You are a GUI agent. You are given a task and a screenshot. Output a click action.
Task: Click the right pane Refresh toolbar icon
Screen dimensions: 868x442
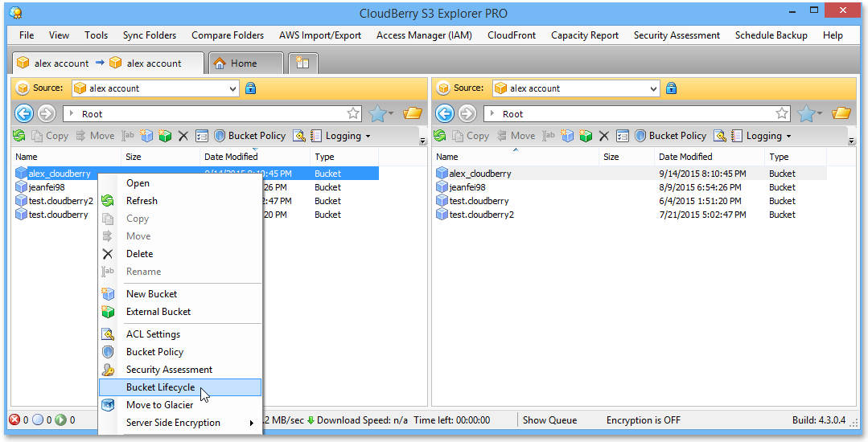(439, 136)
